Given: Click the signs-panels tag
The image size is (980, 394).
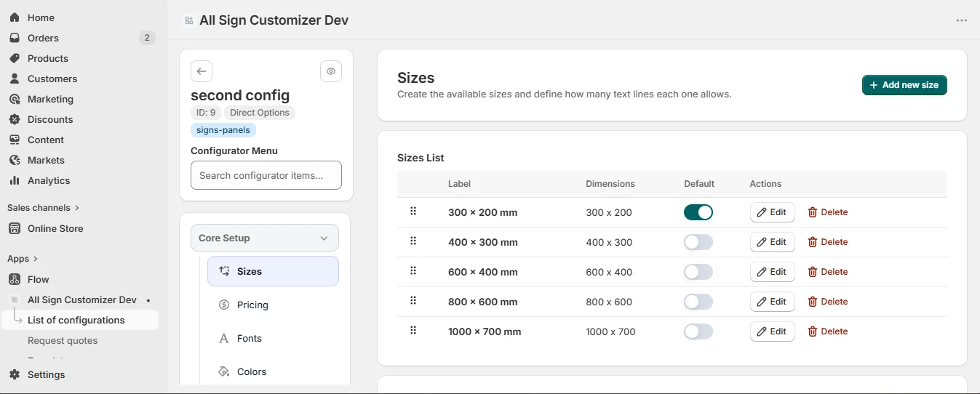Looking at the screenshot, I should 223,130.
